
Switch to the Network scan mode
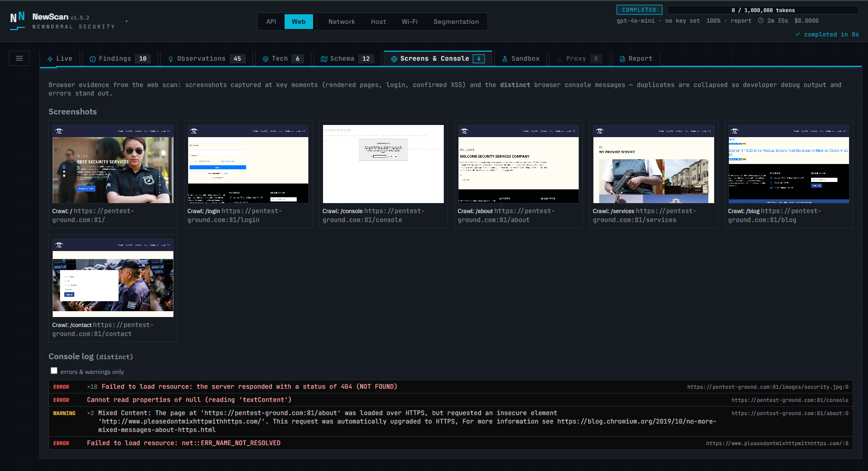coord(342,22)
